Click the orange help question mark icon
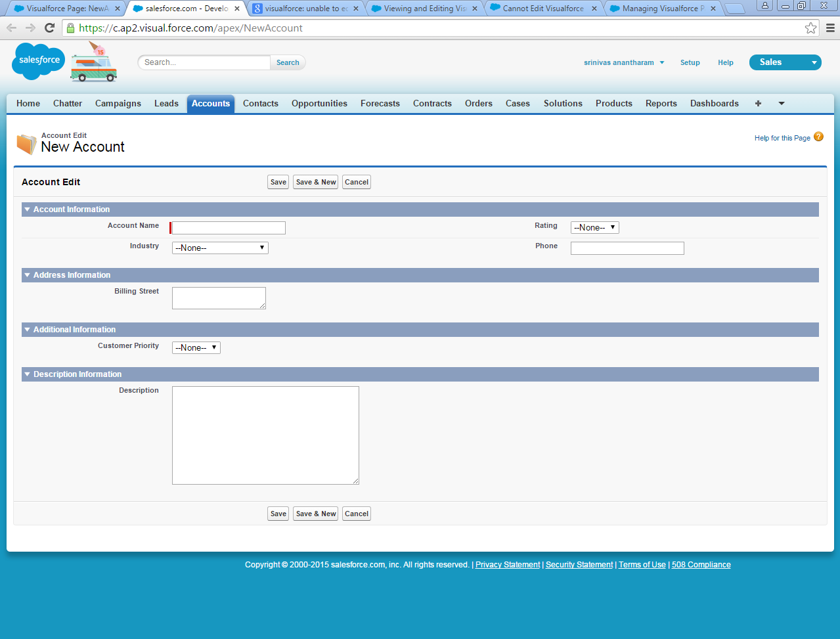Image resolution: width=840 pixels, height=639 pixels. point(818,137)
